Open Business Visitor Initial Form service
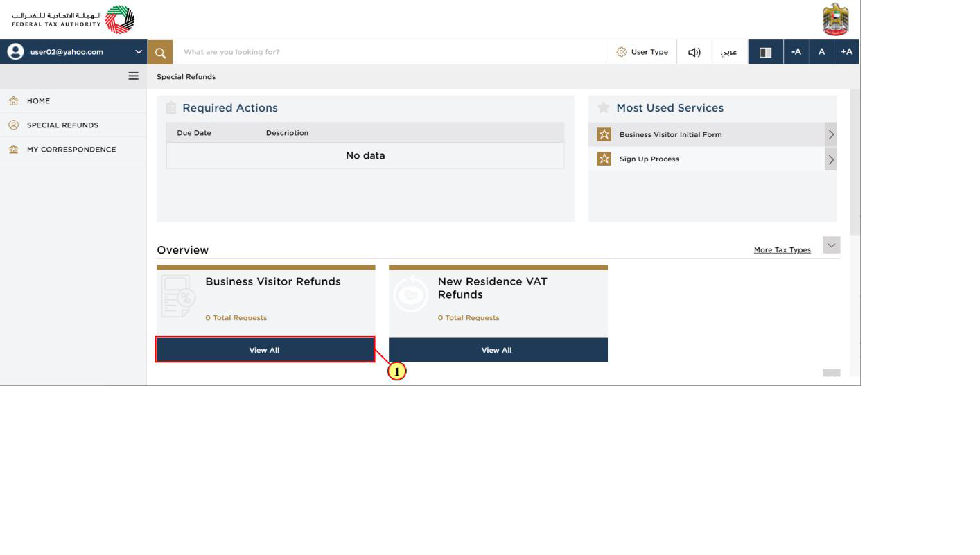980x555 pixels. click(x=712, y=134)
